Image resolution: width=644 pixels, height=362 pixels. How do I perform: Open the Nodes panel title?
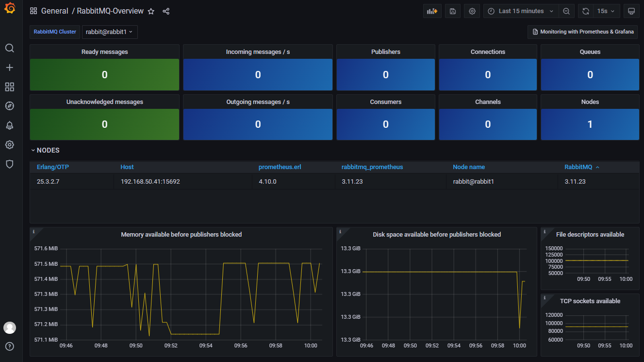(590, 102)
